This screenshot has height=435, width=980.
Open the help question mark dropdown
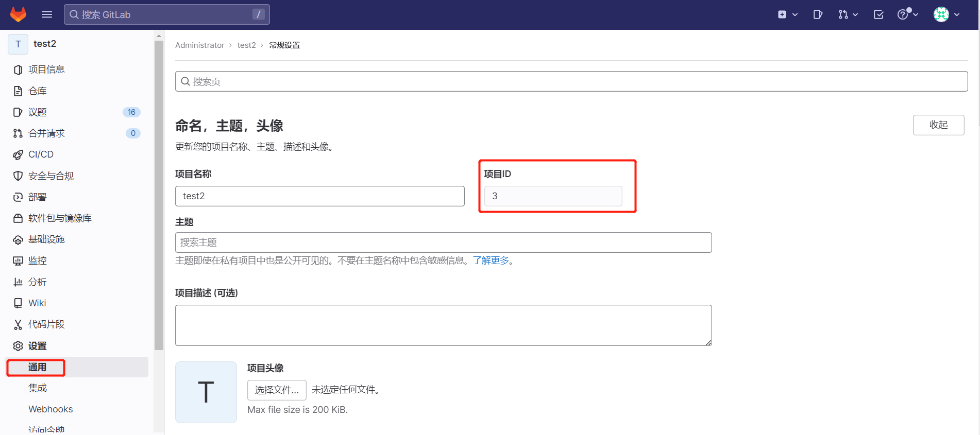[907, 14]
